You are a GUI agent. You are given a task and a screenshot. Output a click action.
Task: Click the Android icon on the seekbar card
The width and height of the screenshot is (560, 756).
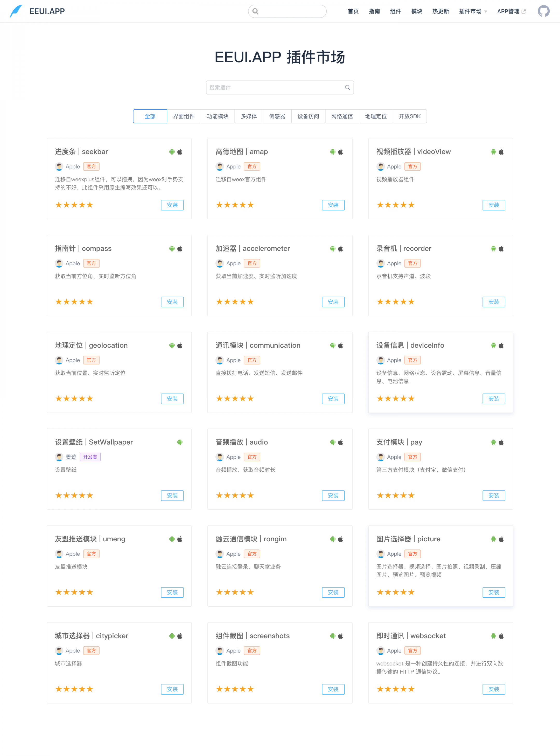(172, 152)
